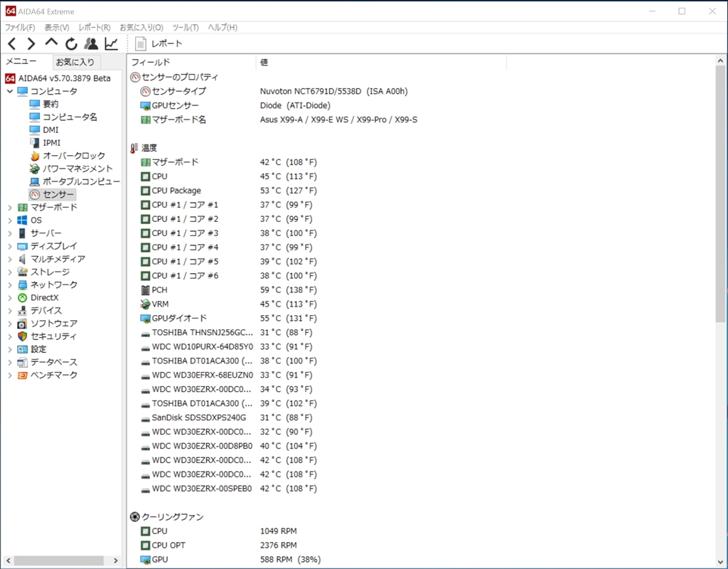Click the vertical scrollbar up arrow
728x569 pixels.
click(720, 60)
